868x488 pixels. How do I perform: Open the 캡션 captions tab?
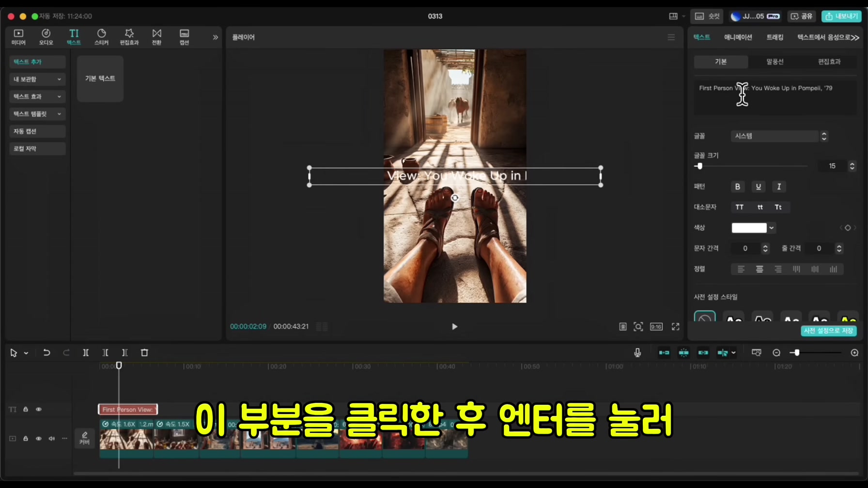coord(184,37)
